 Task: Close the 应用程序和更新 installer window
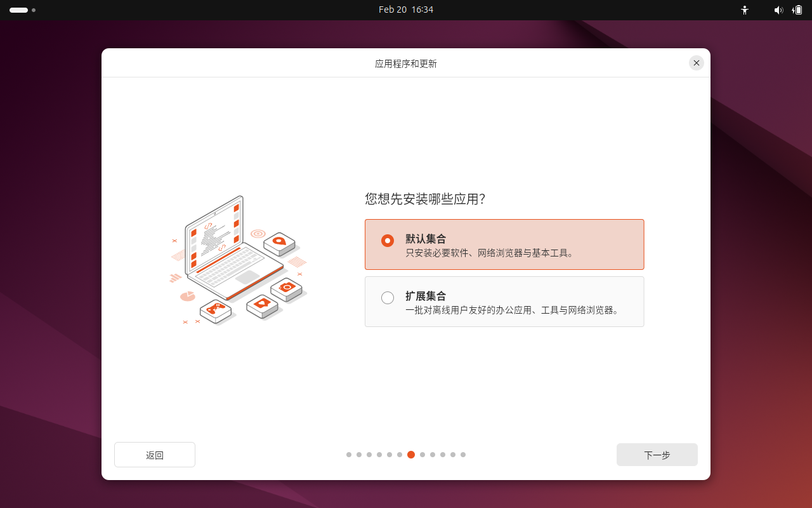tap(697, 63)
